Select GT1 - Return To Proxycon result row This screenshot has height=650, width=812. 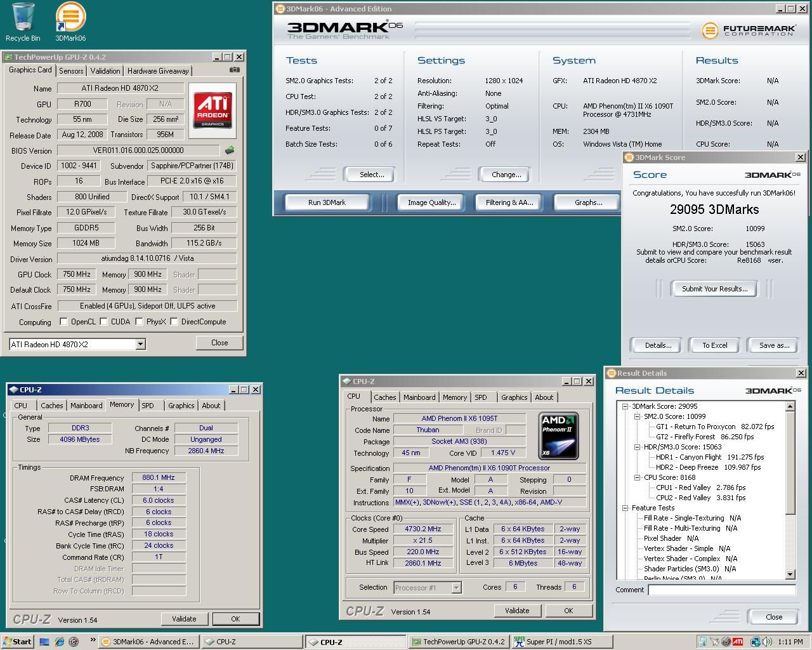715,427
